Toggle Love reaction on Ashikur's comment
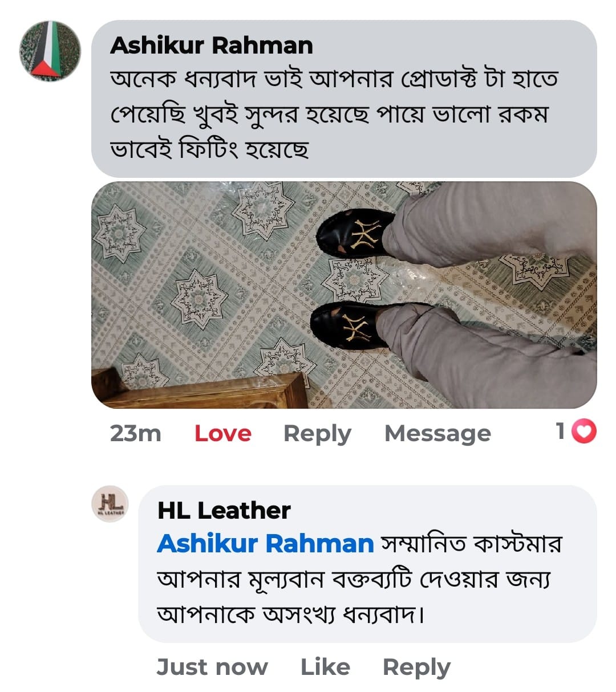This screenshot has height=692, width=616. [222, 433]
